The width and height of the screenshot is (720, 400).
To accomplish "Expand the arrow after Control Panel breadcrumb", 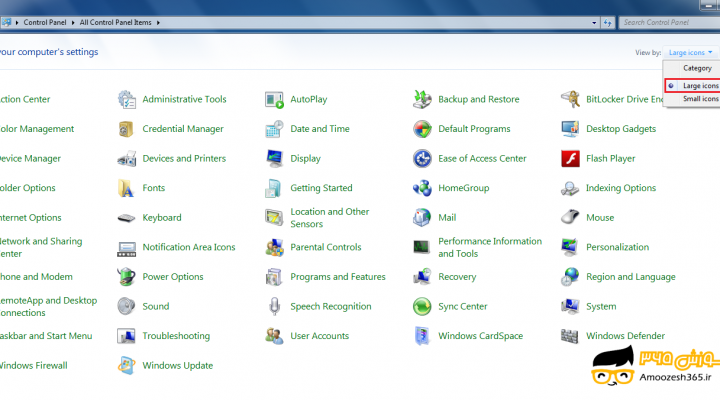I will tap(73, 23).
